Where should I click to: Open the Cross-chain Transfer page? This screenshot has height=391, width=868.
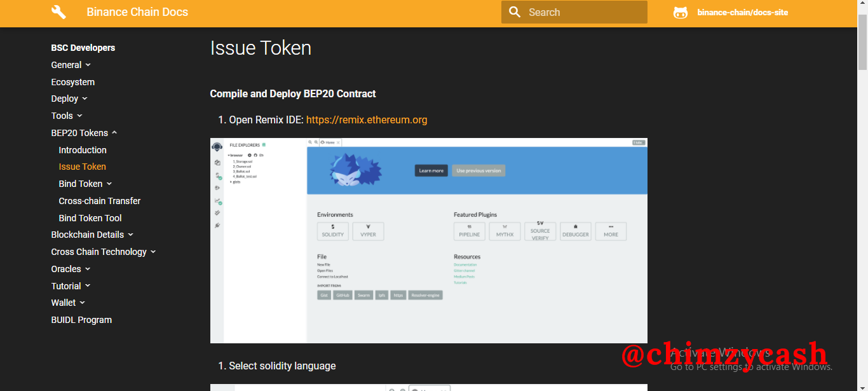coord(100,201)
